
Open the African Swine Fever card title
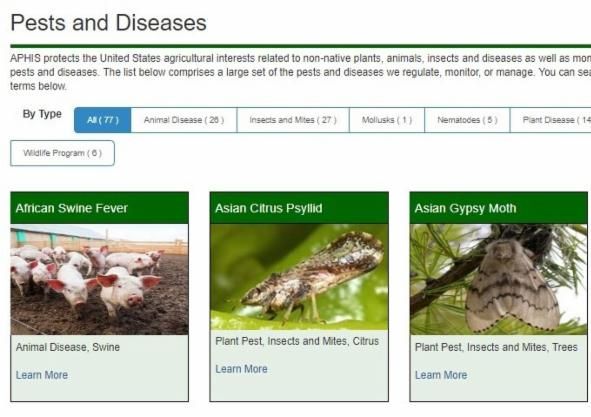tap(72, 208)
